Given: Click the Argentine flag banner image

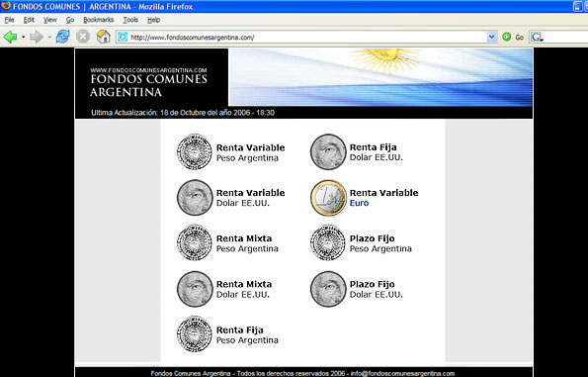Looking at the screenshot, I should 380,77.
